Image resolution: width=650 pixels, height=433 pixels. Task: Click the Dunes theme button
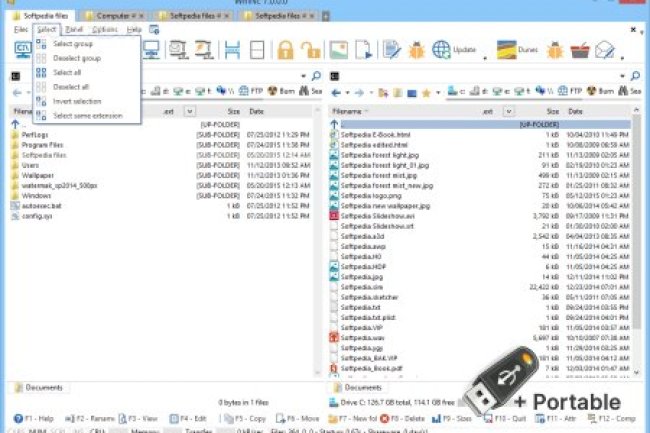click(x=517, y=50)
